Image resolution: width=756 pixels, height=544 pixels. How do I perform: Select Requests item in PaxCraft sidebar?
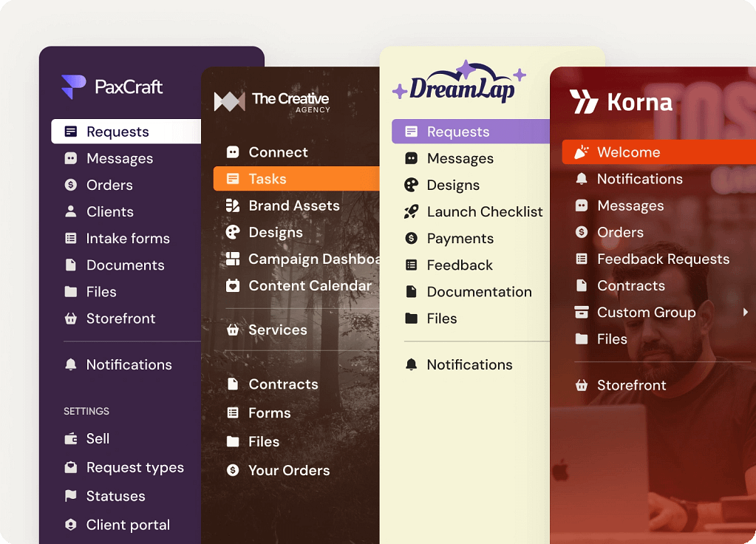point(126,132)
